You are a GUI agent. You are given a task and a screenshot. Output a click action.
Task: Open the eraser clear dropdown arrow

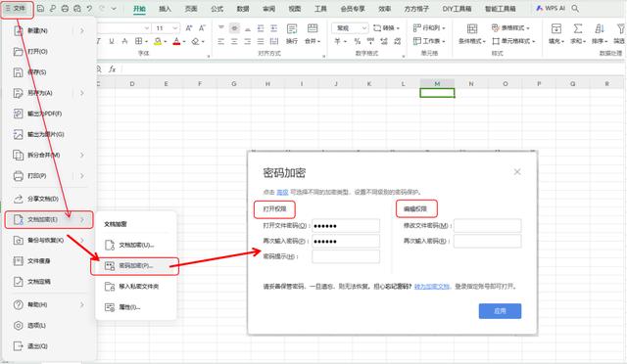click(203, 41)
